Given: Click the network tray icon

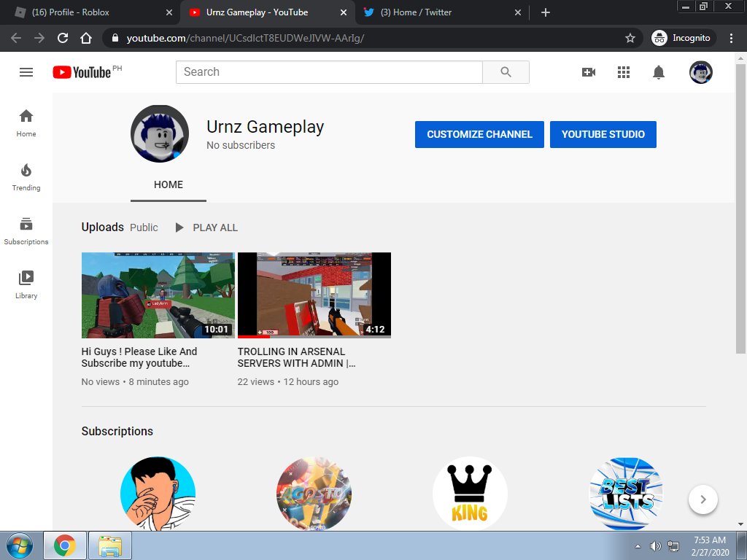Looking at the screenshot, I should [673, 546].
